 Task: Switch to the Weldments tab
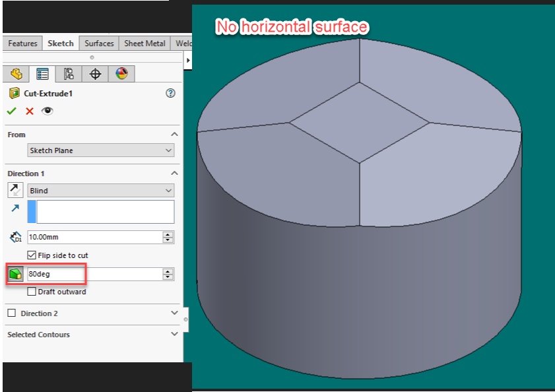(x=182, y=43)
